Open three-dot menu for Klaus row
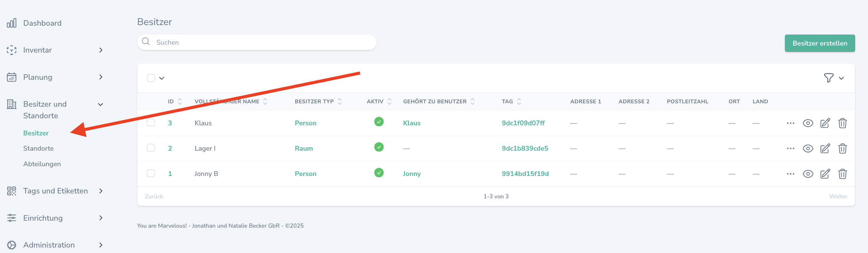 coord(790,123)
